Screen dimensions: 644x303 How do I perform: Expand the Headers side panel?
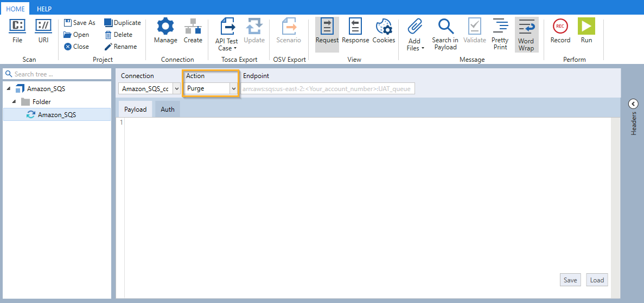click(x=633, y=104)
